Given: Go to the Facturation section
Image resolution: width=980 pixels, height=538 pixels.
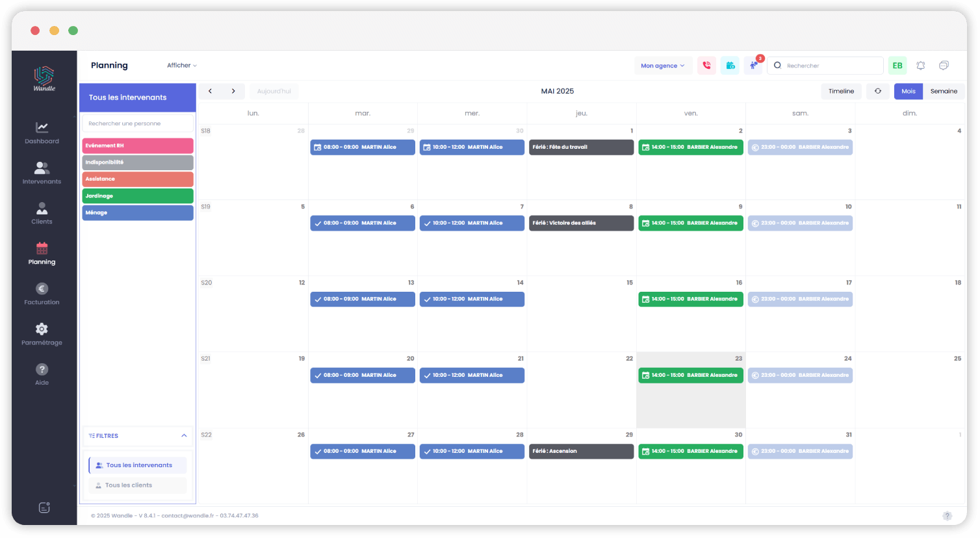Looking at the screenshot, I should pyautogui.click(x=42, y=294).
